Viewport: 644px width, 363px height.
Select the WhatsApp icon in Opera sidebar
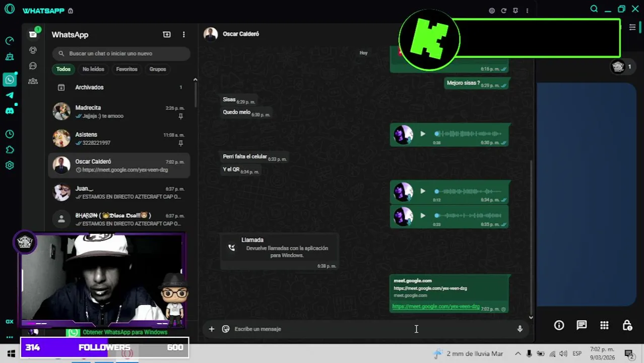10,80
